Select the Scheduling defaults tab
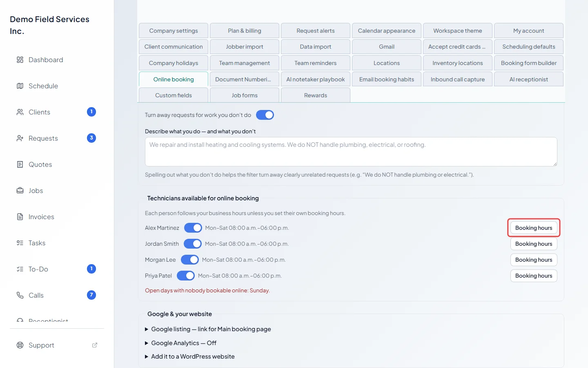 (529, 47)
